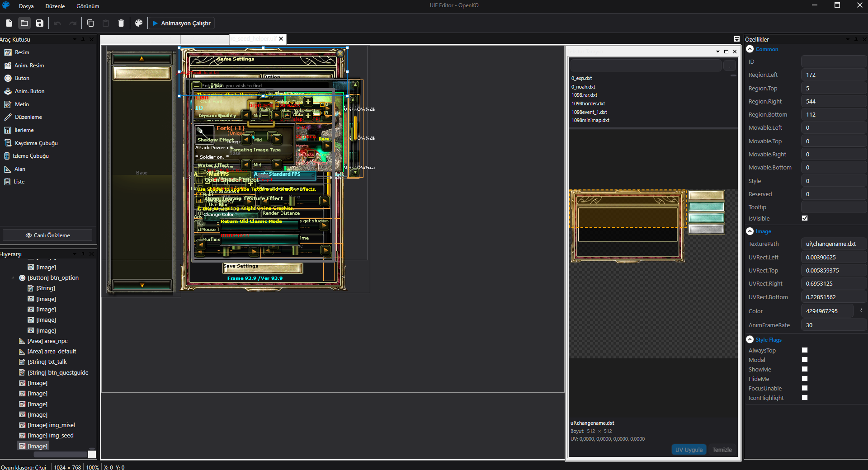The height and width of the screenshot is (470, 868).
Task: Click the copy icon in toolbar
Action: coord(90,23)
